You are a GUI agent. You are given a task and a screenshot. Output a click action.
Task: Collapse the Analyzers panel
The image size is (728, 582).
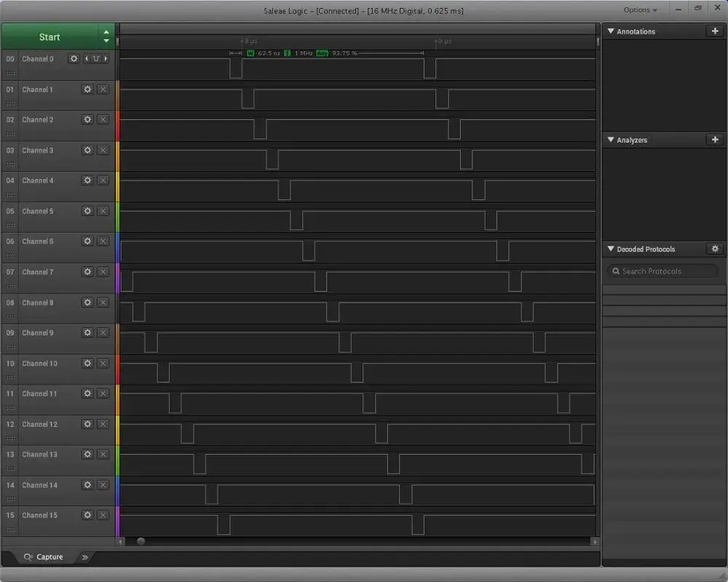(611, 140)
